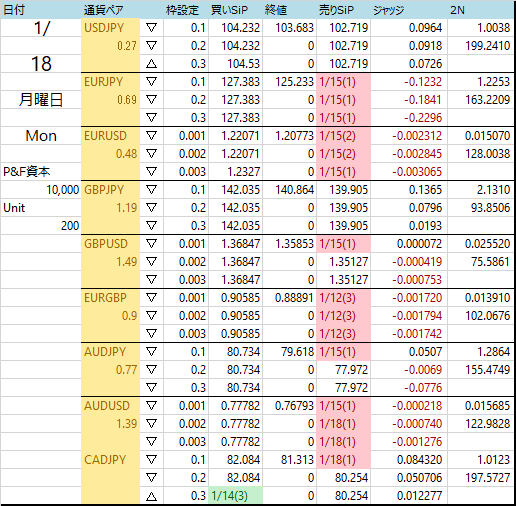Click the triangle in the row with judge -0.002845
This screenshot has width=516, height=506.
pos(151,154)
